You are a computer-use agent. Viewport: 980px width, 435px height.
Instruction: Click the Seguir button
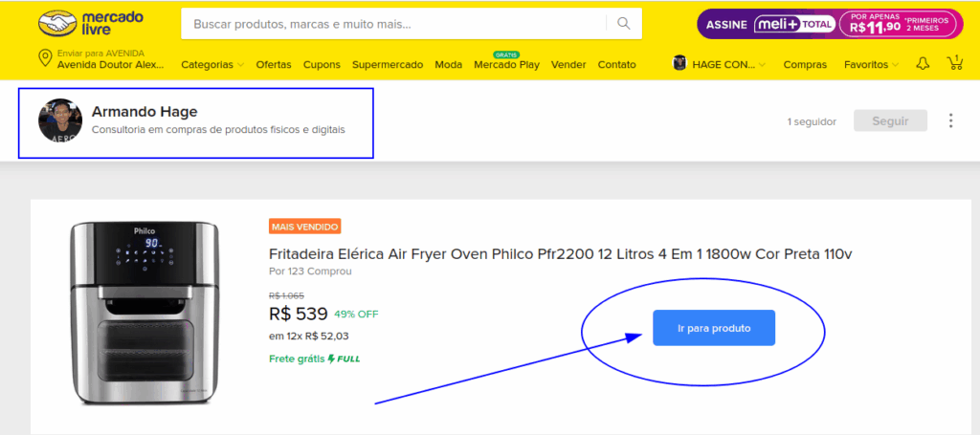[891, 121]
